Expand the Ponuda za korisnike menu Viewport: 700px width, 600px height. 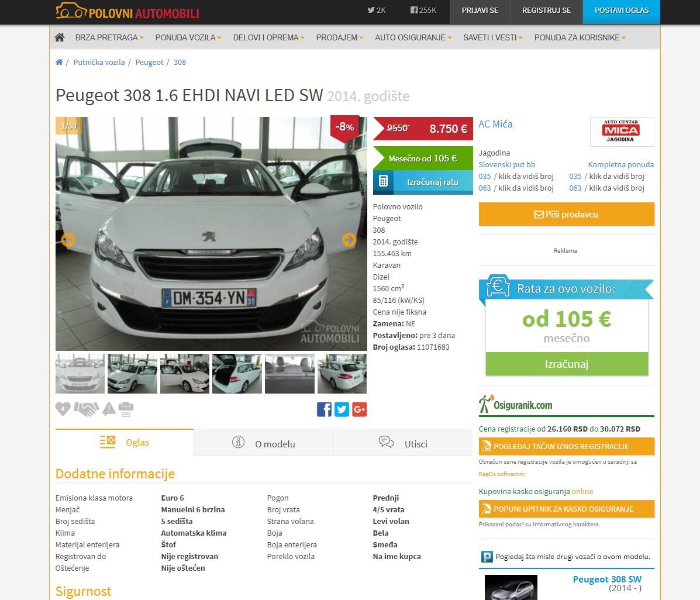(x=580, y=37)
